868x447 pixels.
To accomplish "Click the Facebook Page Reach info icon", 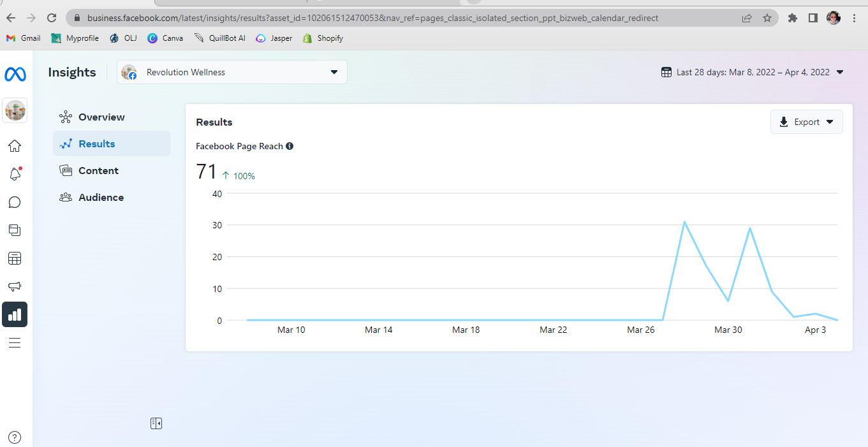I will [290, 146].
